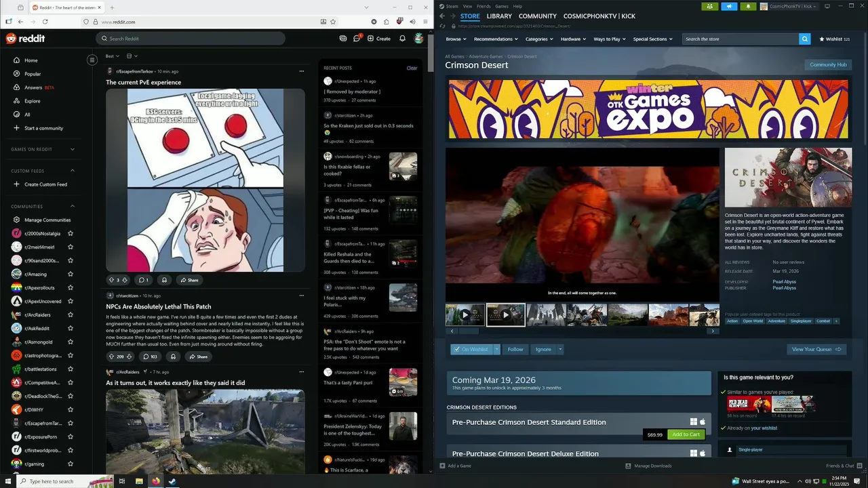The width and height of the screenshot is (868, 488).
Task: Open Steam Categories dropdown
Action: click(539, 39)
